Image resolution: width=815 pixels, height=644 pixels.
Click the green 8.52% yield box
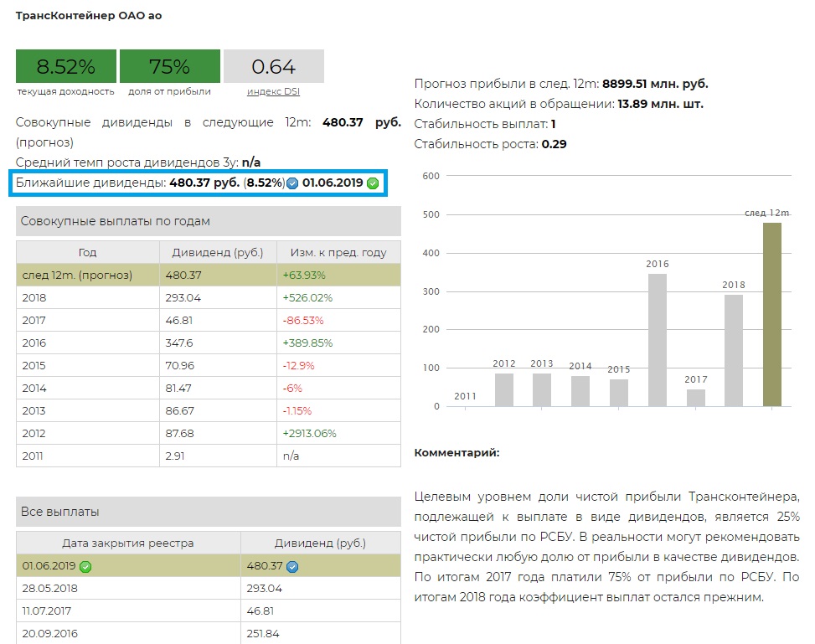click(65, 66)
